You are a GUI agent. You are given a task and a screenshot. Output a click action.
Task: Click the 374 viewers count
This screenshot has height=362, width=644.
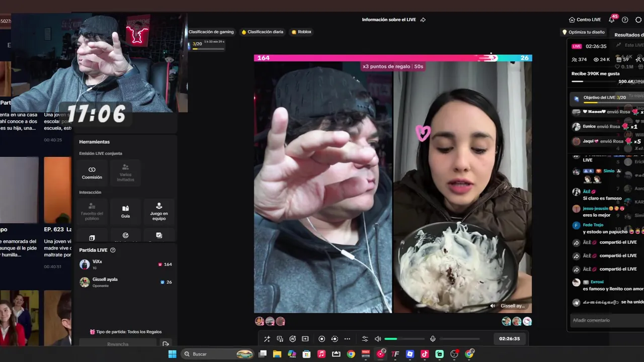pyautogui.click(x=580, y=59)
